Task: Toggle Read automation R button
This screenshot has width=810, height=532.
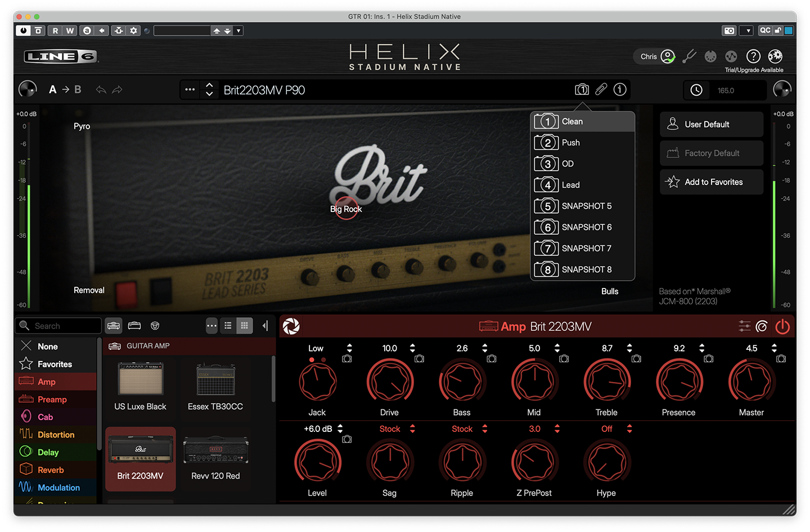Action: [x=55, y=30]
